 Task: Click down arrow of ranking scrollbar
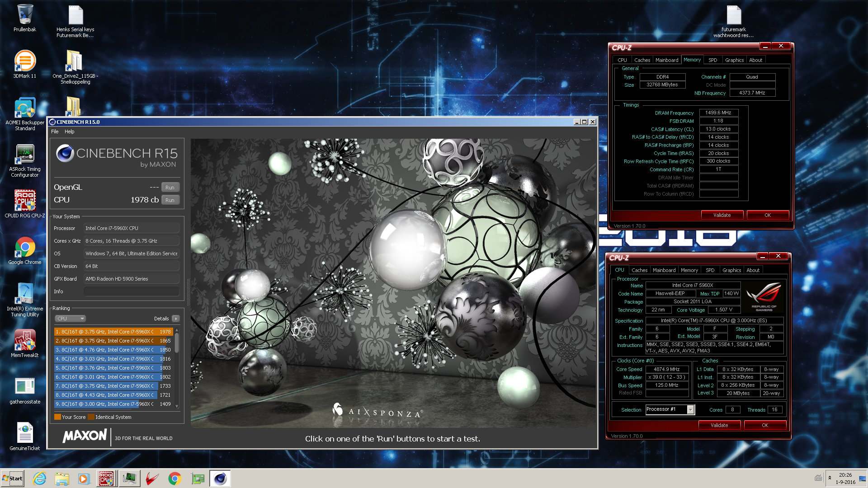[177, 406]
